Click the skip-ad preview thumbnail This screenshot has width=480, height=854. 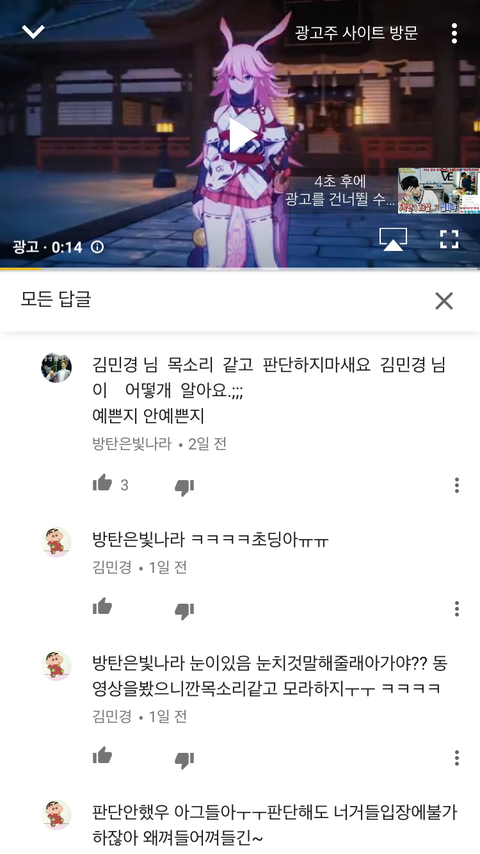pyautogui.click(x=439, y=191)
